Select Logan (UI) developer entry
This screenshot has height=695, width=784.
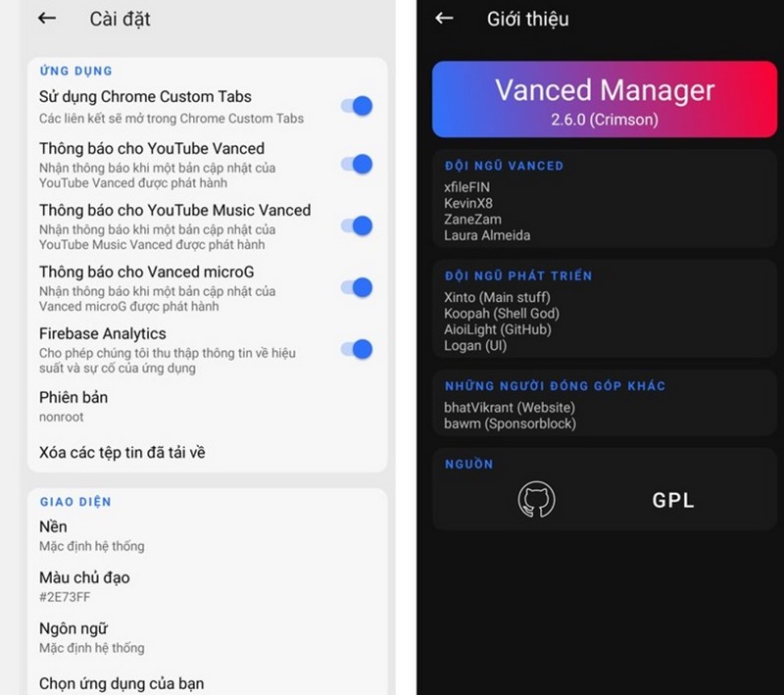coord(475,345)
